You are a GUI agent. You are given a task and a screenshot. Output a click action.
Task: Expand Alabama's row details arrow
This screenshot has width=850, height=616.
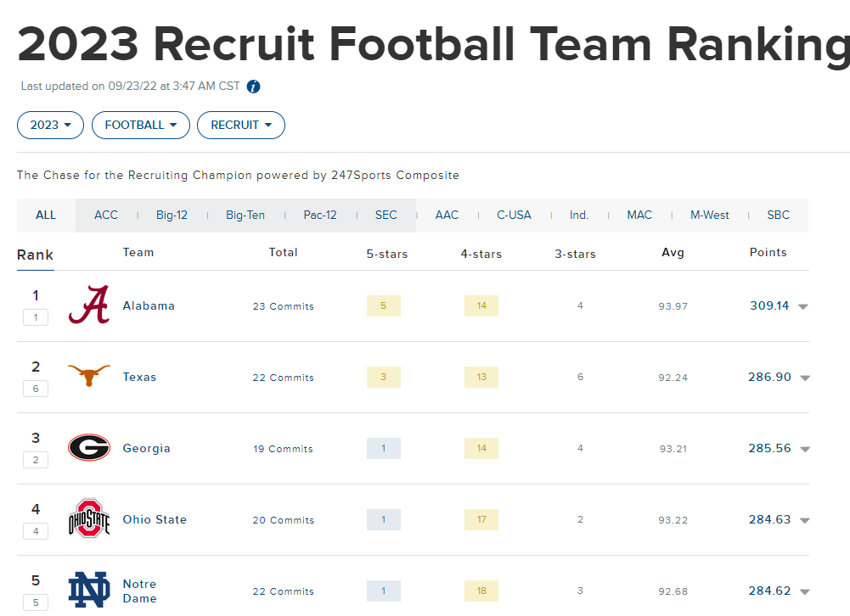(802, 307)
